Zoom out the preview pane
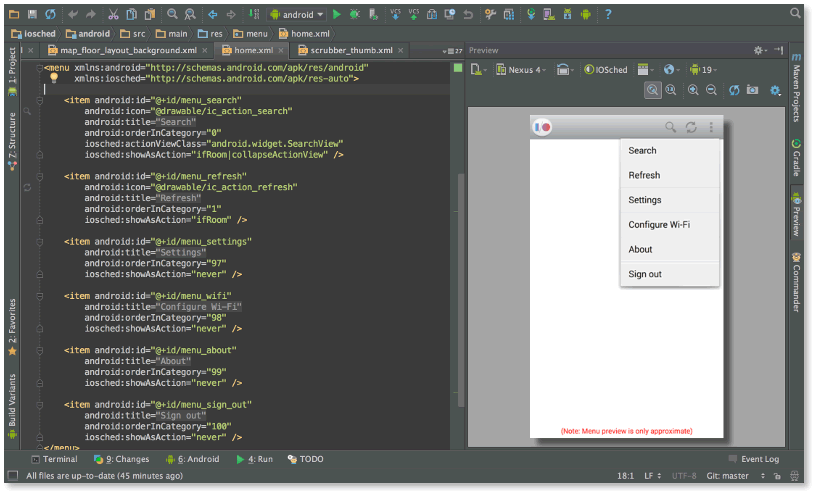The image size is (816, 495). [711, 90]
